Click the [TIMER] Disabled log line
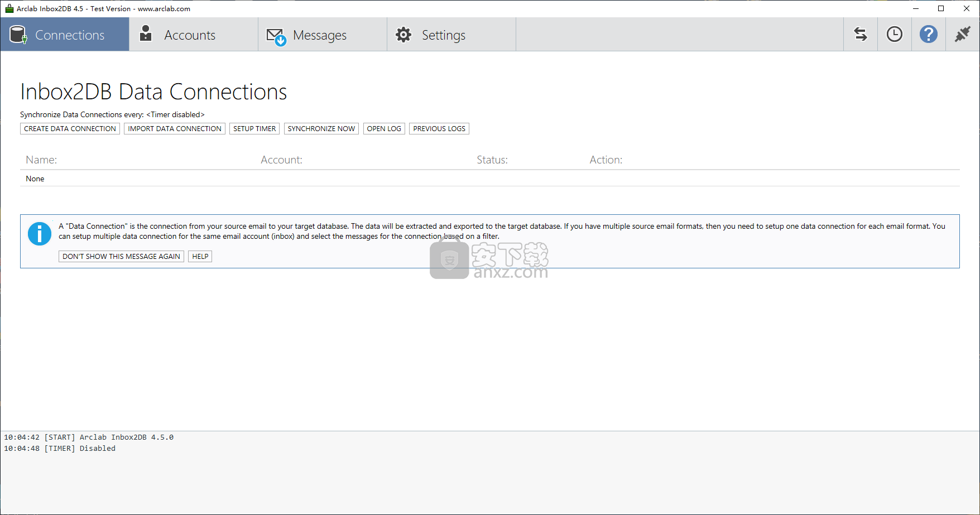This screenshot has width=980, height=515. [x=60, y=449]
